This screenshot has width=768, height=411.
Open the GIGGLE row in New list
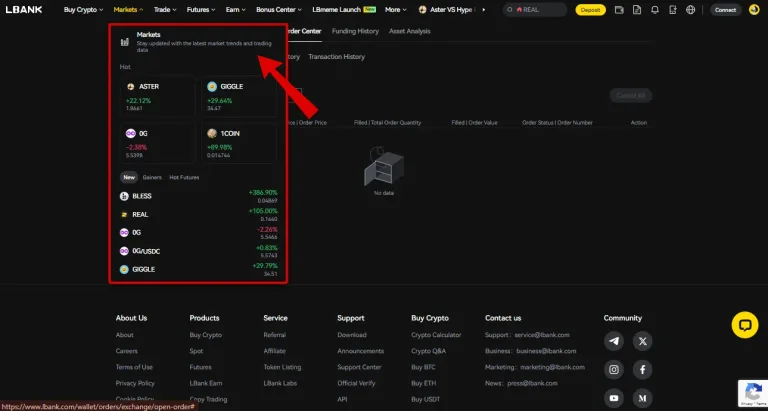pos(198,270)
